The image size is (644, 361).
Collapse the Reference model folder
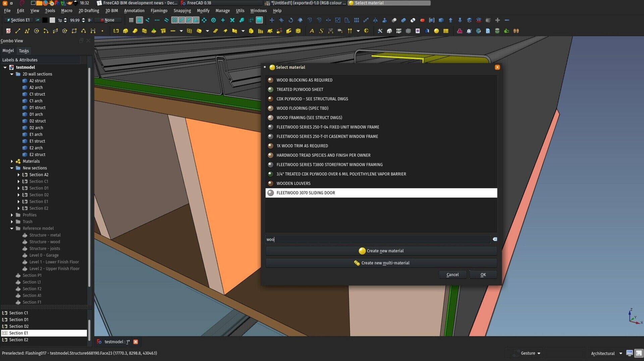pos(12,228)
